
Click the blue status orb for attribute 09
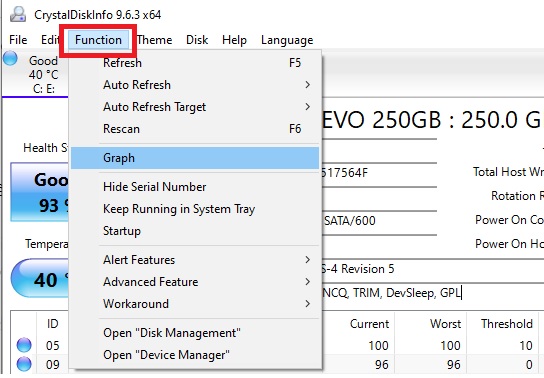click(24, 364)
